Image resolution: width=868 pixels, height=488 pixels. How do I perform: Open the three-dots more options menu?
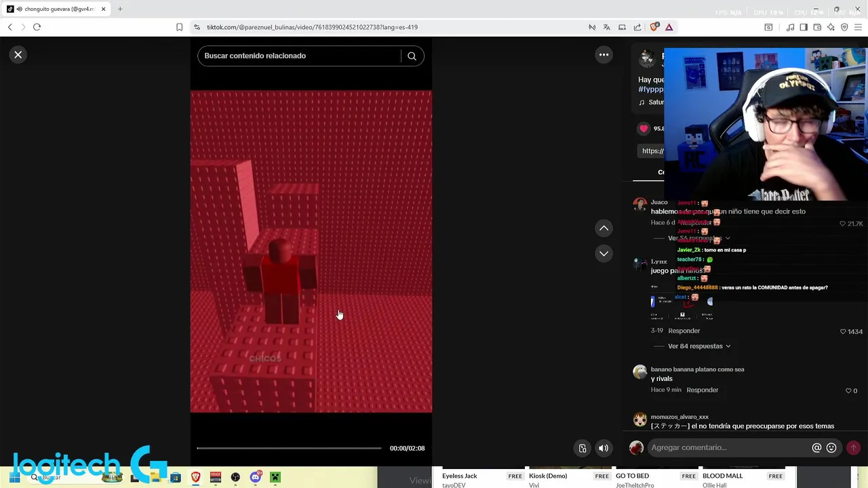(604, 55)
